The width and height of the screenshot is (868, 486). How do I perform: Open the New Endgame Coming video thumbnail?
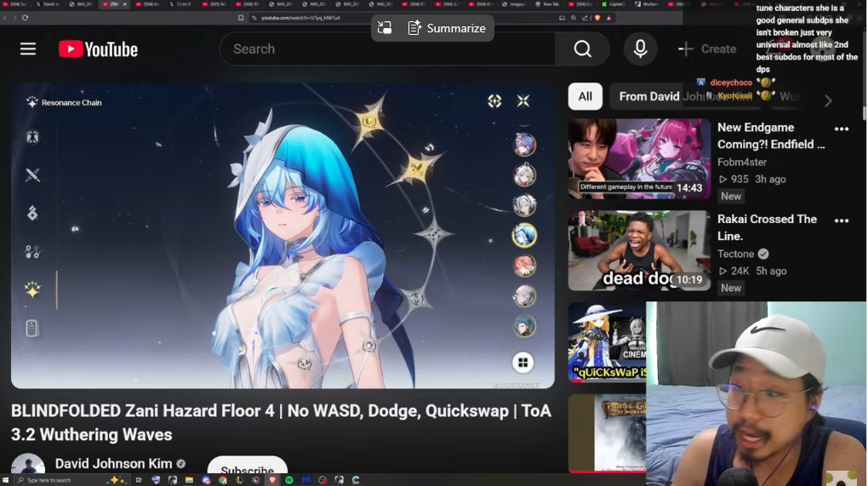(639, 159)
